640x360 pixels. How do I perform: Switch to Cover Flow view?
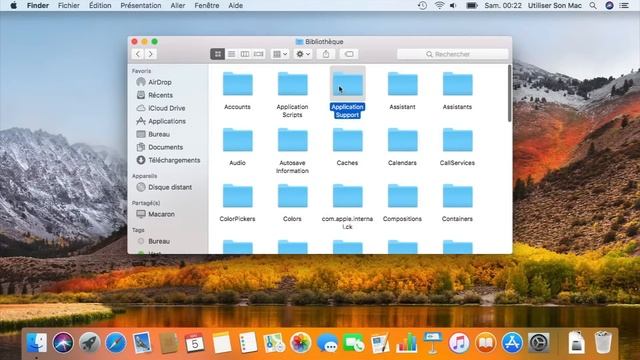tap(259, 54)
